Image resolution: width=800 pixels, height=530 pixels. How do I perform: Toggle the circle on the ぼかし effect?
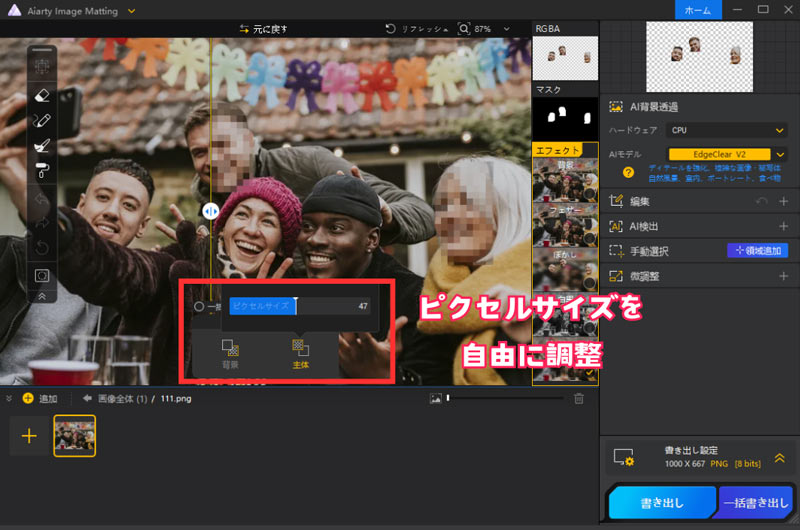point(590,283)
